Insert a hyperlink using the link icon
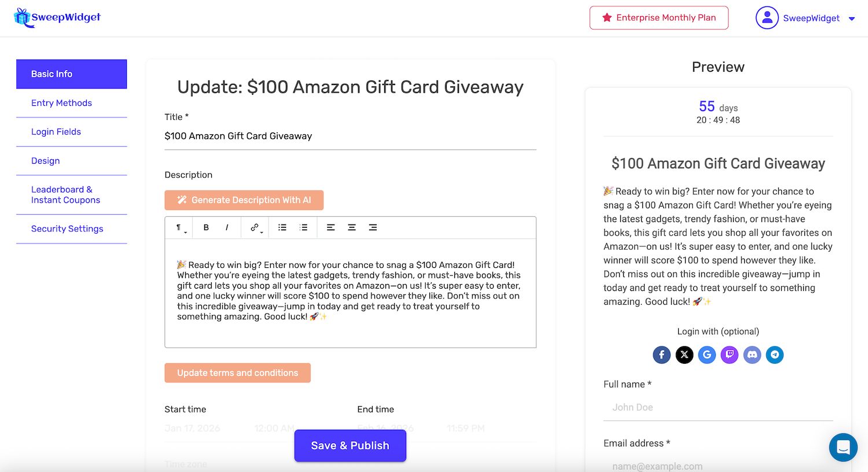Screen dimensions: 868x472 tap(253, 226)
